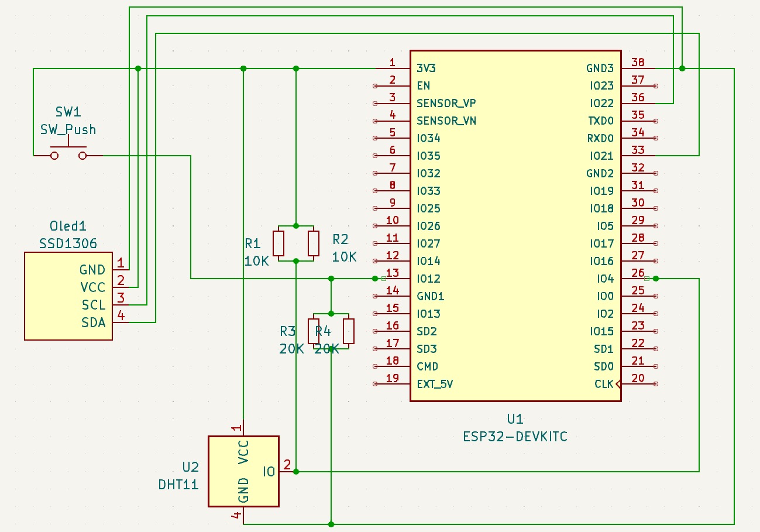
Task: Click the EN pin label on U1
Action: (424, 85)
